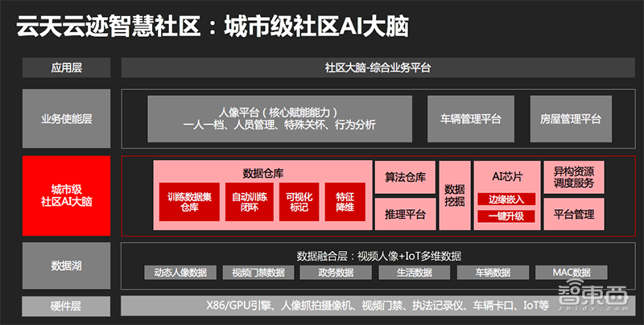Click the 车辆管理平台 box

471,119
